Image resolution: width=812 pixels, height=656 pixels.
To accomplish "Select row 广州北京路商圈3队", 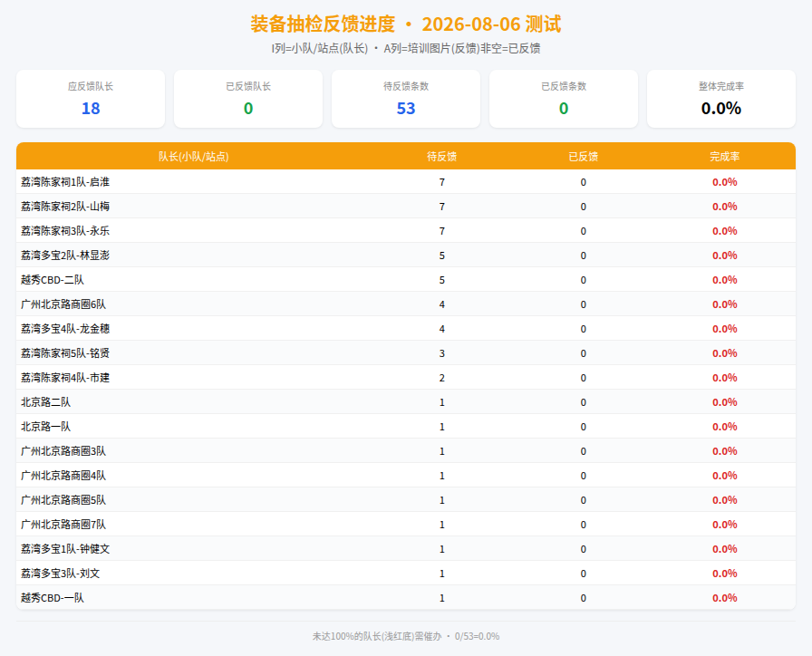I will tap(406, 451).
